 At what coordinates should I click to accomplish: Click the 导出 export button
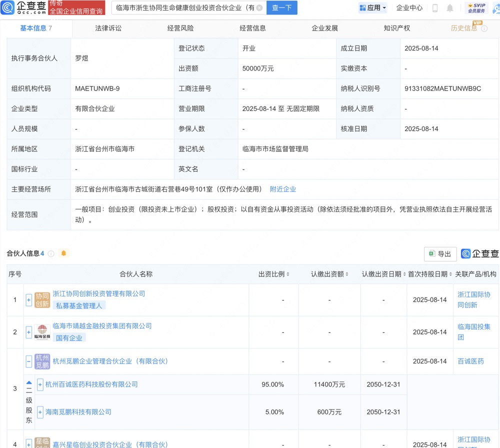pyautogui.click(x=440, y=254)
